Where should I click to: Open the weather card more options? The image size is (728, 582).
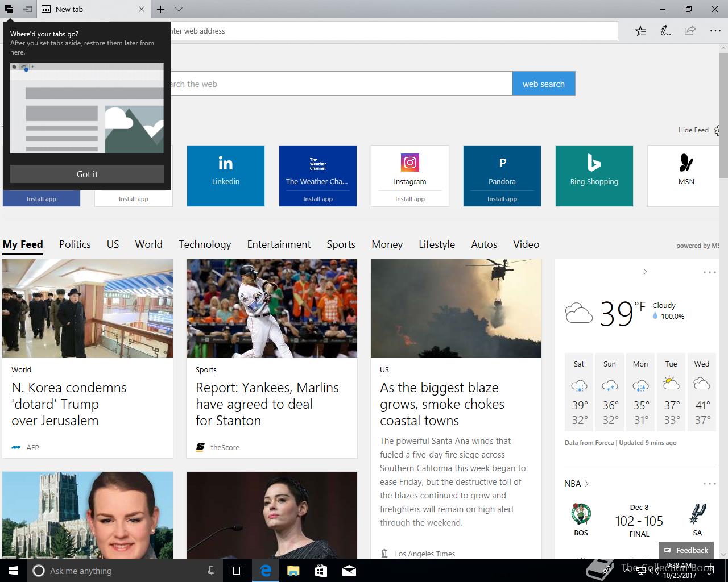coord(710,272)
